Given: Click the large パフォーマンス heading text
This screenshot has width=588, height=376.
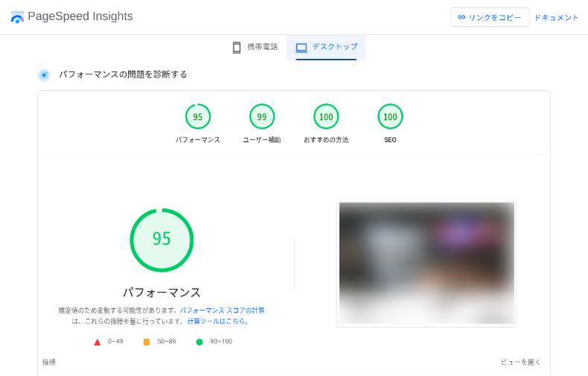Looking at the screenshot, I should [x=162, y=293].
